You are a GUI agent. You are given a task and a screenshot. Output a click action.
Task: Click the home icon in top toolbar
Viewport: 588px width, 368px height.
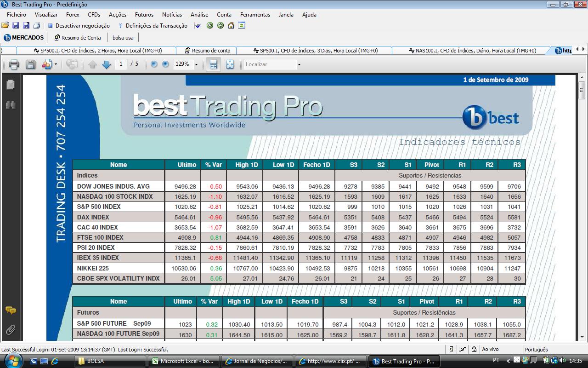pyautogui.click(x=231, y=26)
